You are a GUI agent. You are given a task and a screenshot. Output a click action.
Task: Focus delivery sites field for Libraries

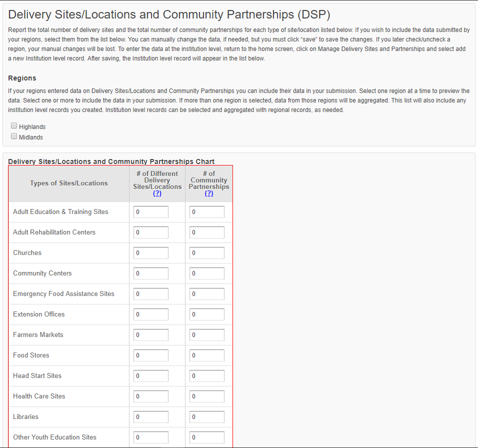pyautogui.click(x=151, y=417)
